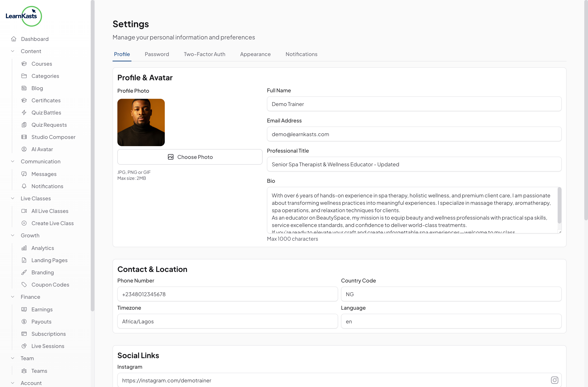Collapse the Content section
This screenshot has height=387, width=588.
point(13,51)
